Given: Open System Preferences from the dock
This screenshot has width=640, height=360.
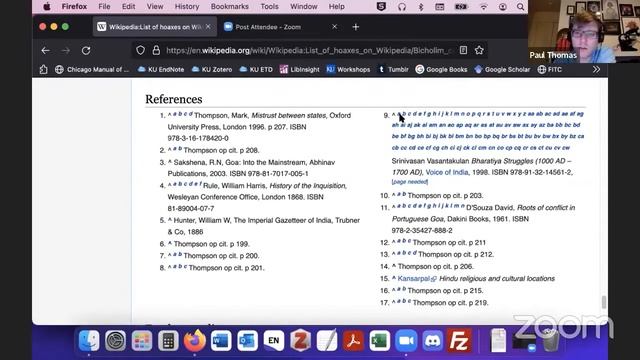Looking at the screenshot, I should coord(115,340).
